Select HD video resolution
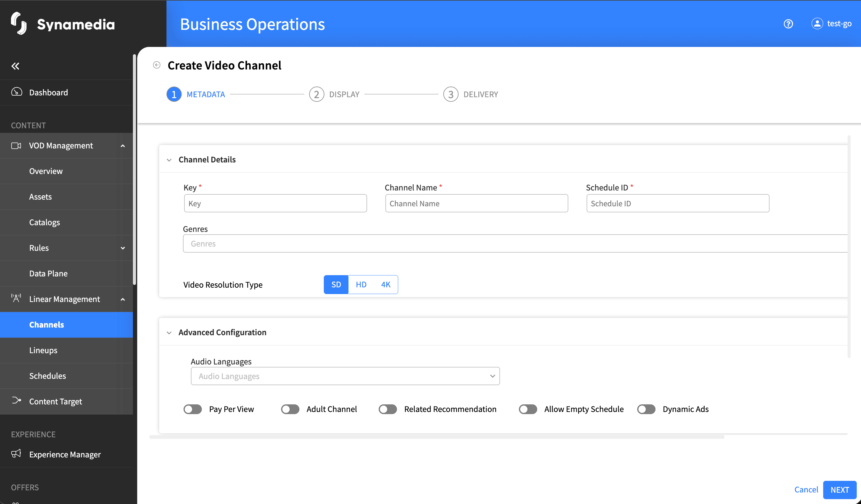861x504 pixels. 361,284
